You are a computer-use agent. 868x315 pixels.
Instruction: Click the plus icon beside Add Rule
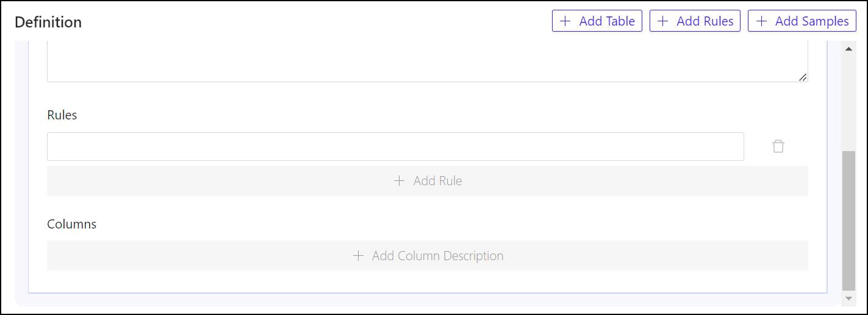click(x=399, y=181)
